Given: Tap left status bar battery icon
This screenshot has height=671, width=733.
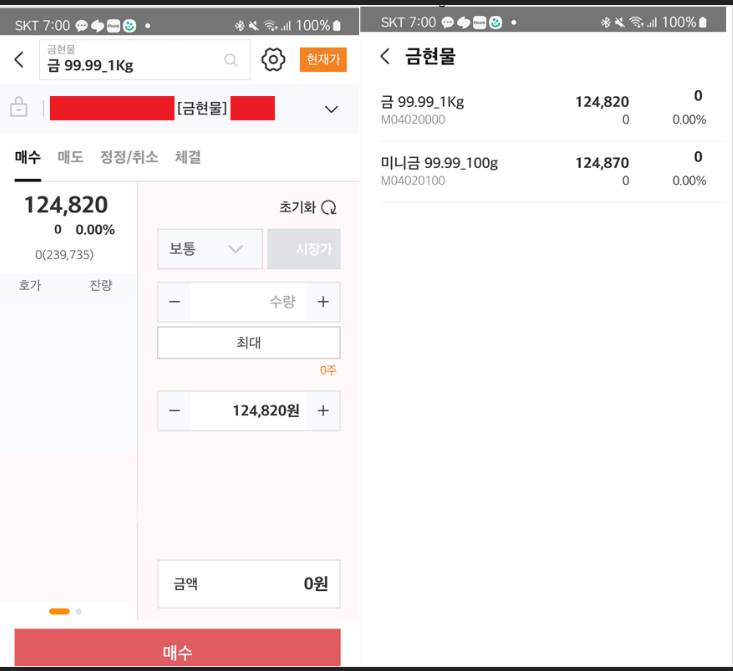Looking at the screenshot, I should click(x=337, y=25).
